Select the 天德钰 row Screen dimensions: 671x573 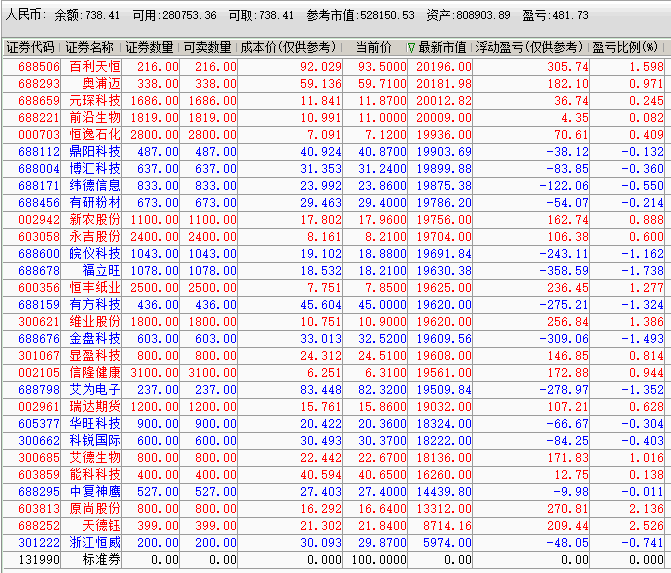click(333, 525)
